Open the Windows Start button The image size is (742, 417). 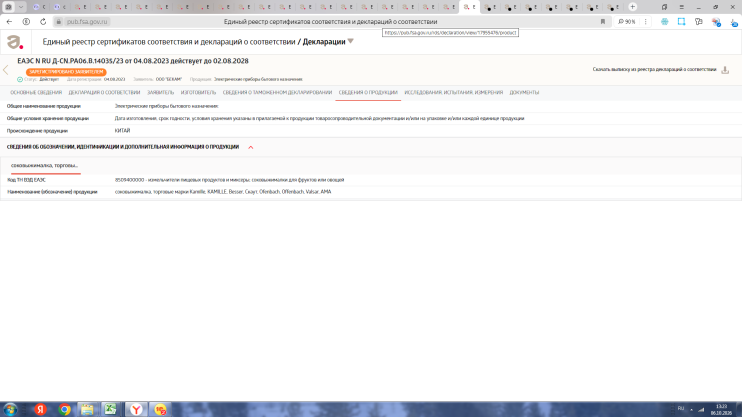10,409
